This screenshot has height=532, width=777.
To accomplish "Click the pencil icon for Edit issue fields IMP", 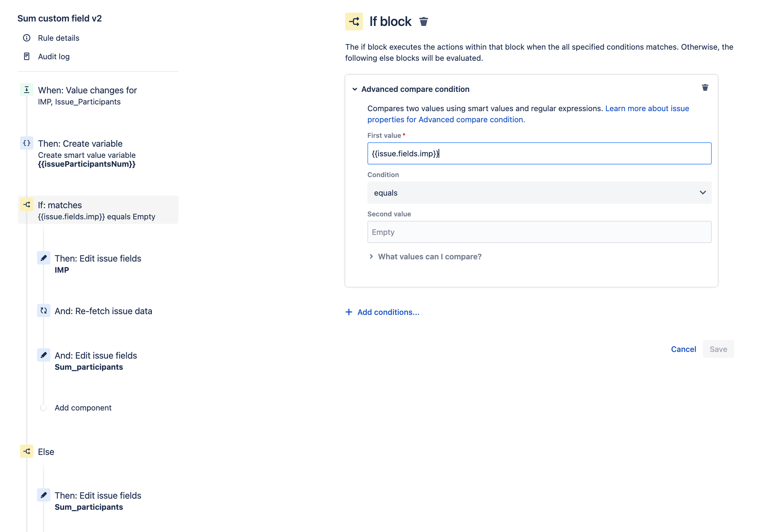I will (44, 258).
